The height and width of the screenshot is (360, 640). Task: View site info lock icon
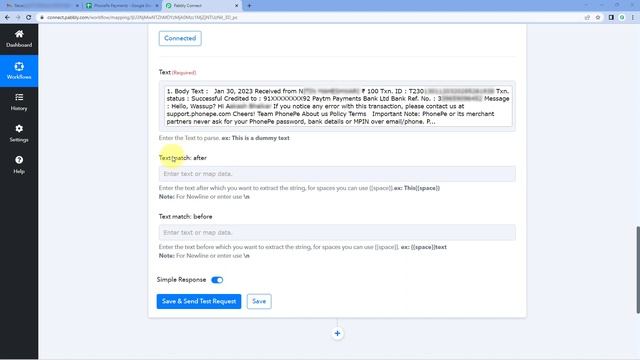(42, 18)
